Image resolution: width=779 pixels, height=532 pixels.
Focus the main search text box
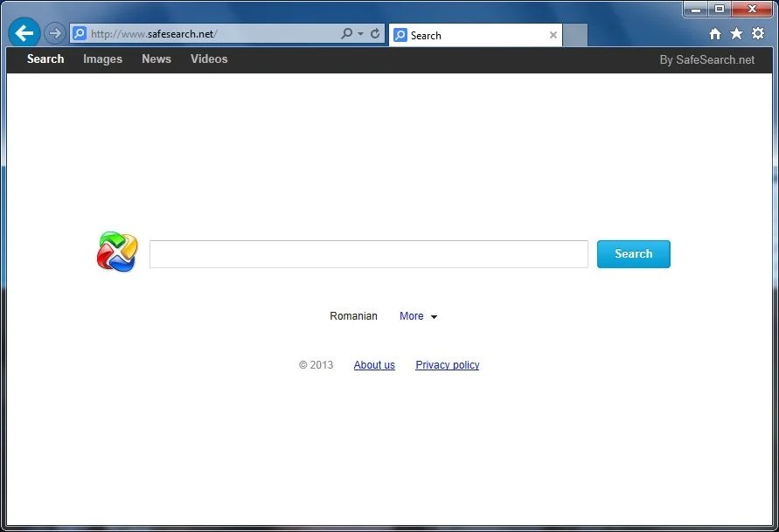369,254
